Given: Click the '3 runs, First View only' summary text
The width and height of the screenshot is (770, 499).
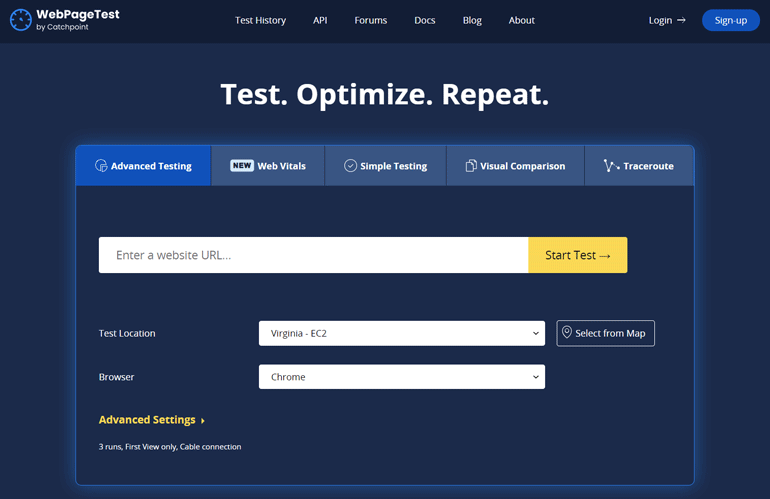Looking at the screenshot, I should pos(170,446).
